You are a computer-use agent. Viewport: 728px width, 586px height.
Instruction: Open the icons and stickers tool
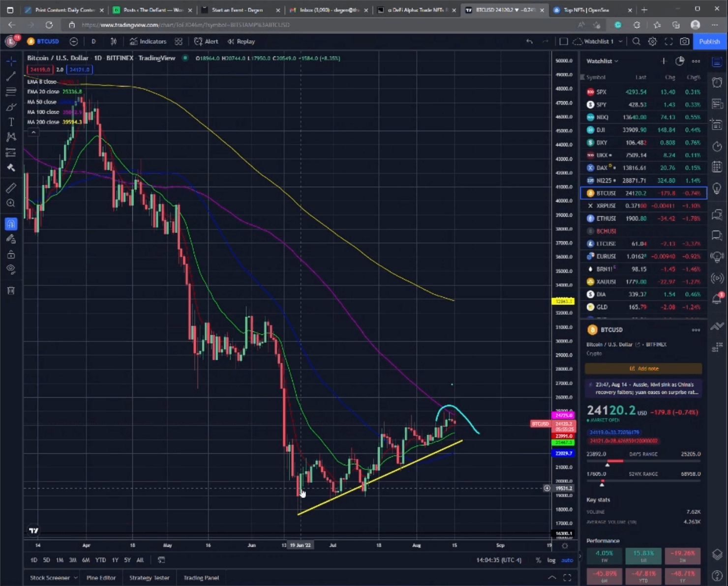coord(11,168)
